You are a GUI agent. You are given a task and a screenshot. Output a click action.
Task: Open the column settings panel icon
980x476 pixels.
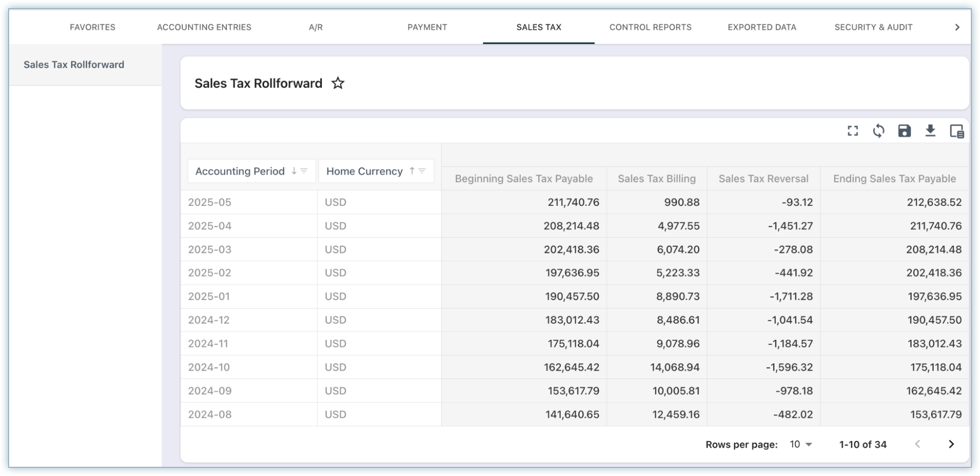point(956,131)
